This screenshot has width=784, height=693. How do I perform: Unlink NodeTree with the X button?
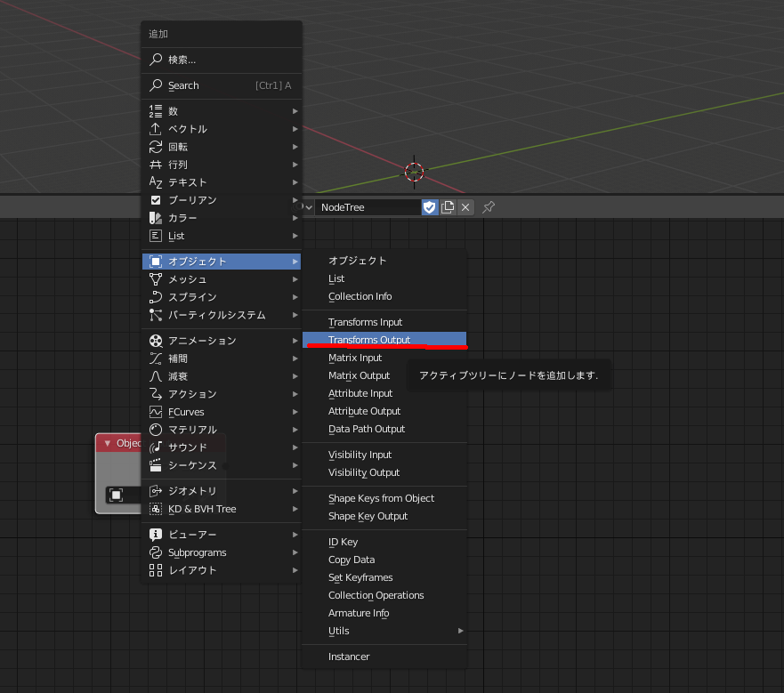click(465, 207)
